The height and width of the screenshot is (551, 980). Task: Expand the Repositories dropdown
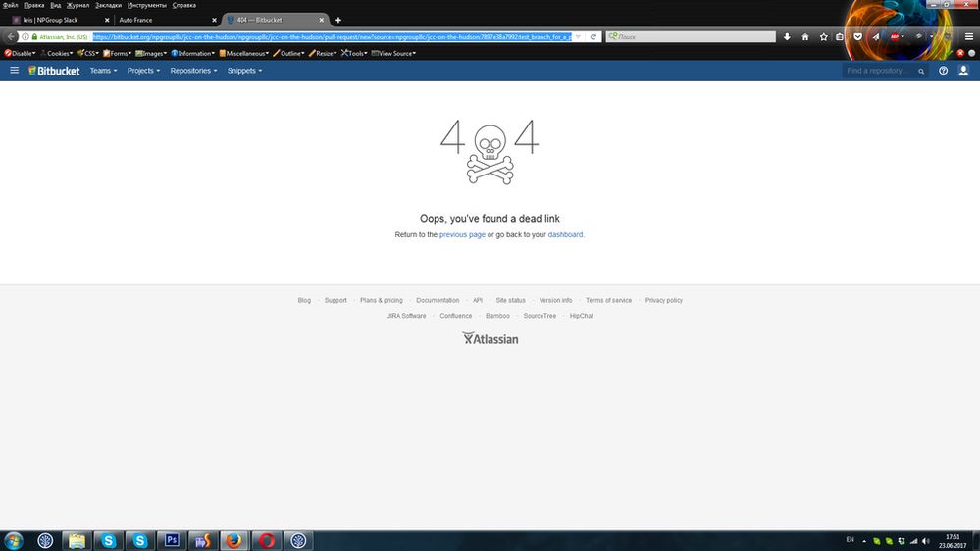(194, 71)
